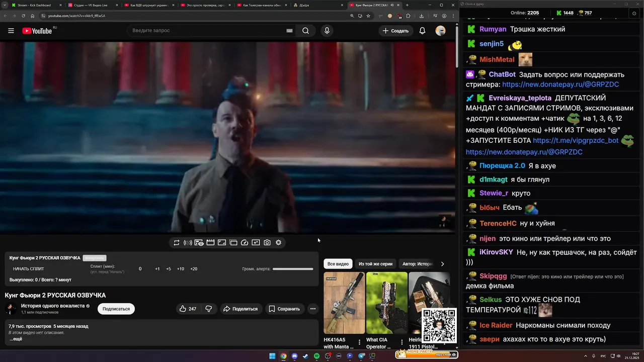
Task: Open Steam from the taskbar
Action: (305, 356)
